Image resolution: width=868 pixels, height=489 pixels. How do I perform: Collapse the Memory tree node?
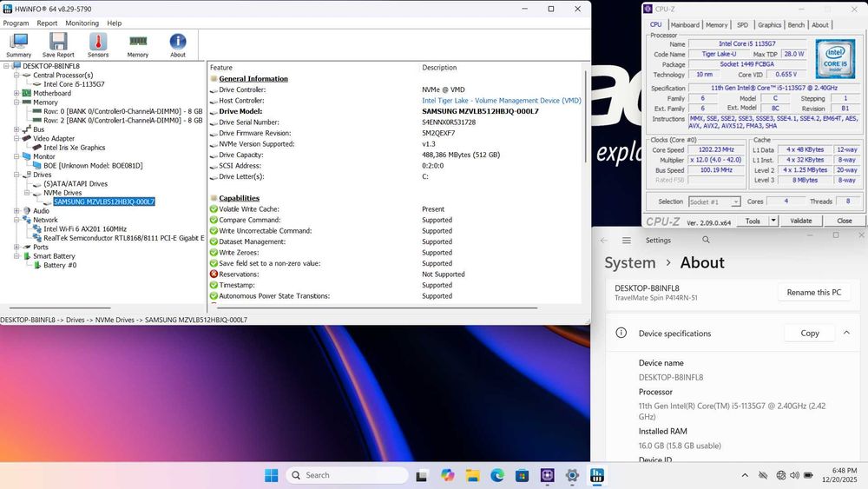(x=16, y=102)
